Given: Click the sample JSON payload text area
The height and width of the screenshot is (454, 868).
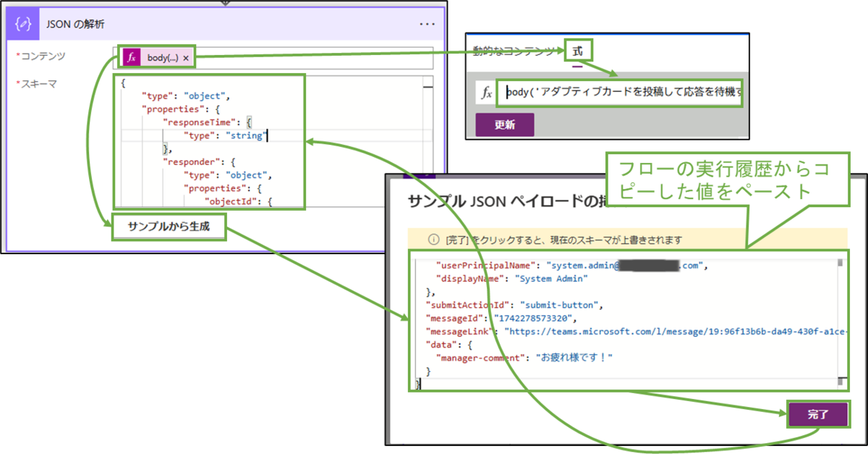Looking at the screenshot, I should [629, 321].
